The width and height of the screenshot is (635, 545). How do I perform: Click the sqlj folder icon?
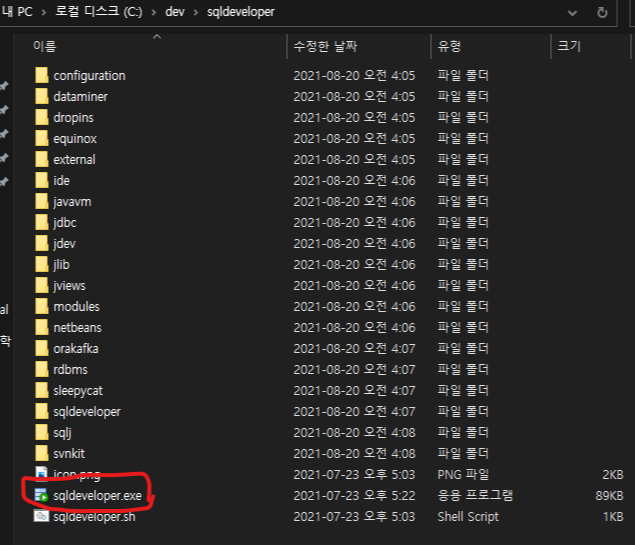[42, 432]
